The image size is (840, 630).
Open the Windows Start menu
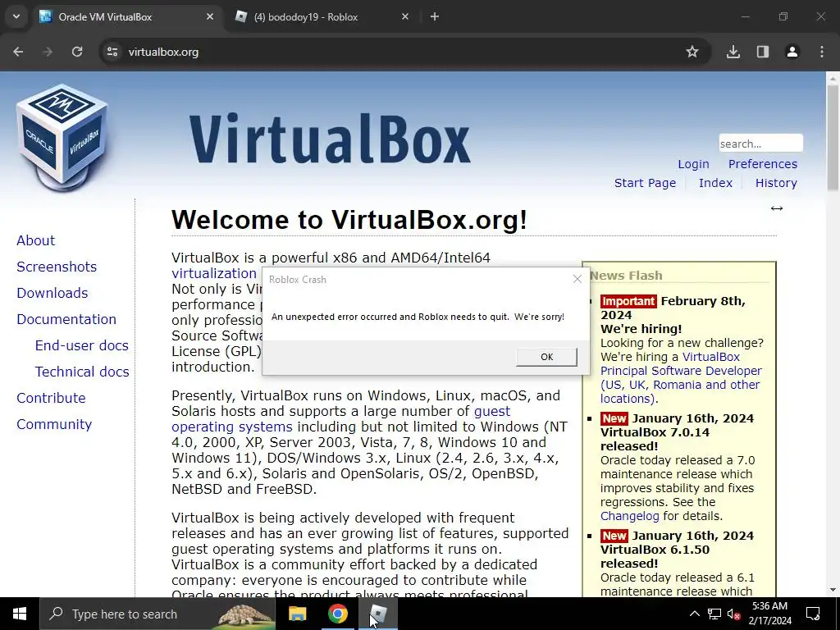(20, 614)
